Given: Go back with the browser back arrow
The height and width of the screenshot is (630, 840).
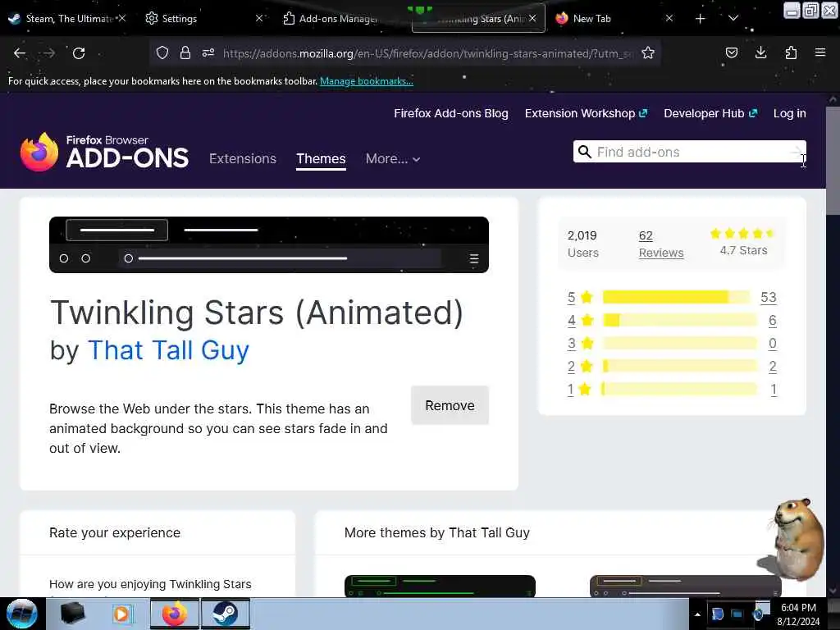Looking at the screenshot, I should [x=20, y=53].
